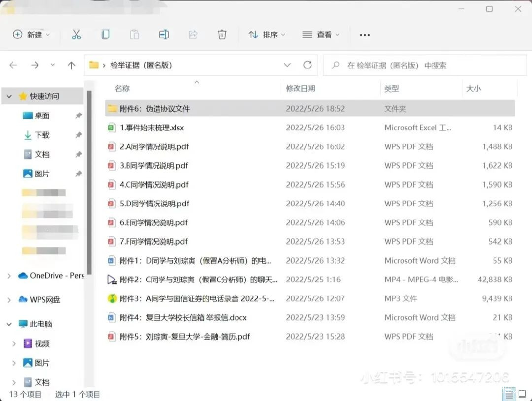Screen dimensions: 532x401
Task: Open recent locations dropdown chevron
Action: coord(53,65)
